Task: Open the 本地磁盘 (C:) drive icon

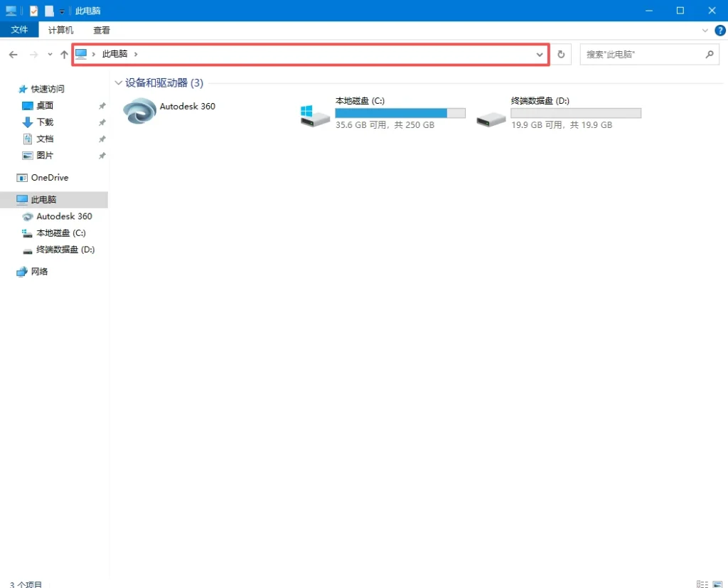Action: pos(315,116)
